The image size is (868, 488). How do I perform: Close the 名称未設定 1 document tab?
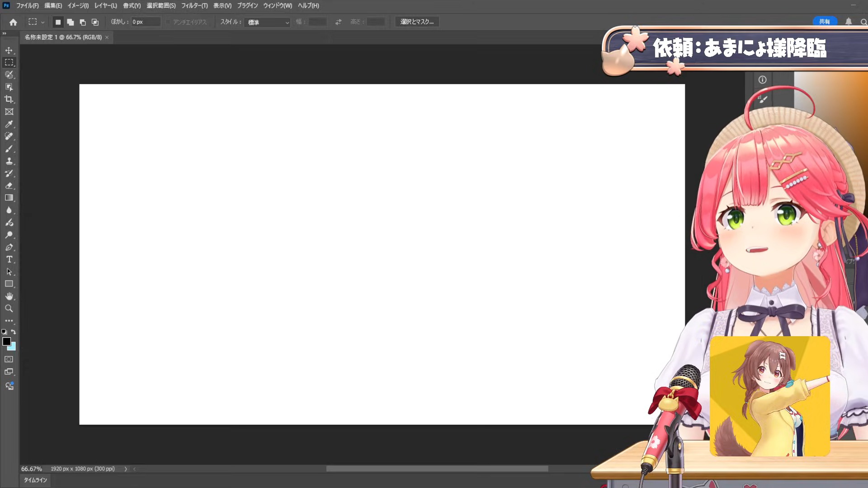107,38
